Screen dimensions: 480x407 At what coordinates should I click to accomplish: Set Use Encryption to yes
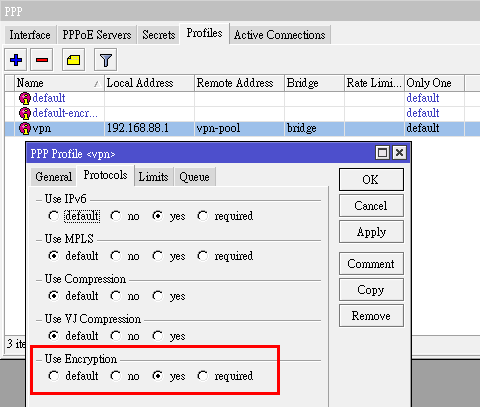pyautogui.click(x=158, y=376)
